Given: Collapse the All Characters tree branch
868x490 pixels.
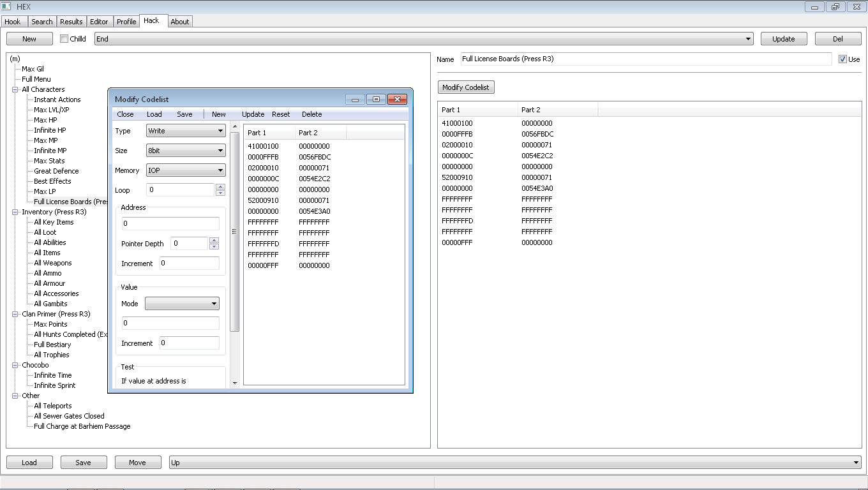Looking at the screenshot, I should [x=14, y=89].
